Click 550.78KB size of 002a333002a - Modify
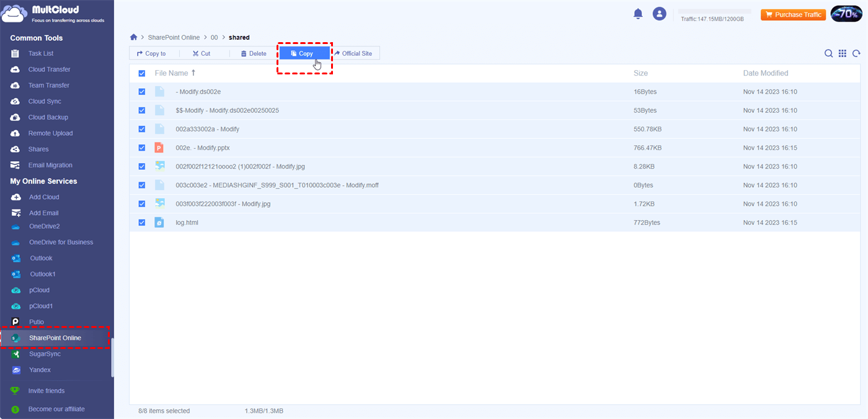Screen dimensions: 868x419 (x=647, y=129)
